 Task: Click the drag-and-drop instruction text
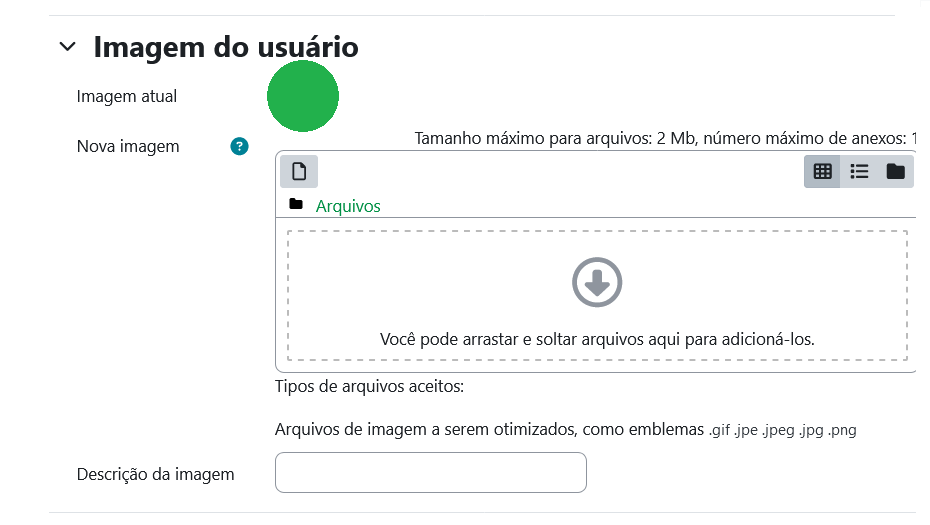597,339
